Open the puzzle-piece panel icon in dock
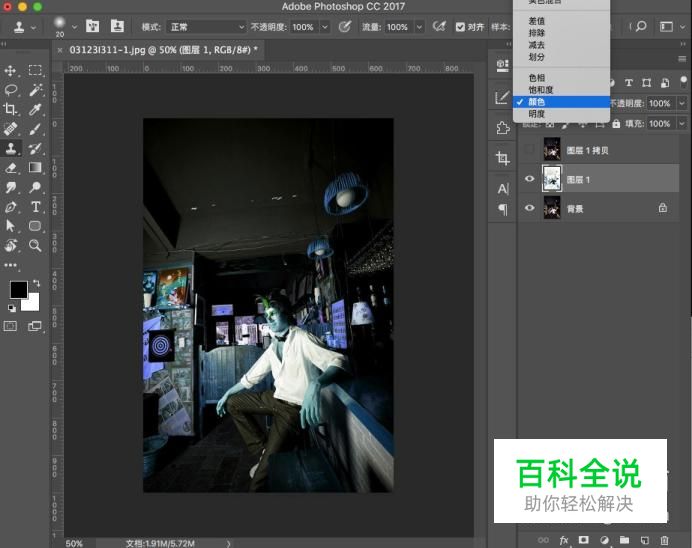This screenshot has height=548, width=692. 502,128
